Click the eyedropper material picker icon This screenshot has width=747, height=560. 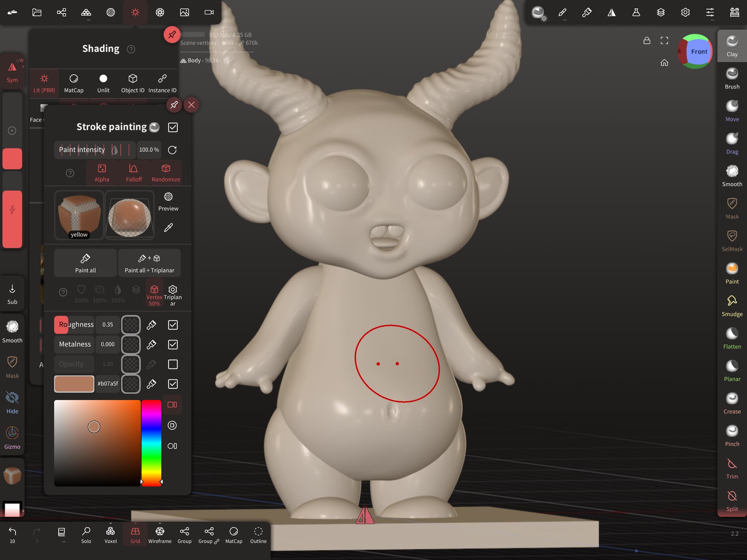(x=168, y=228)
